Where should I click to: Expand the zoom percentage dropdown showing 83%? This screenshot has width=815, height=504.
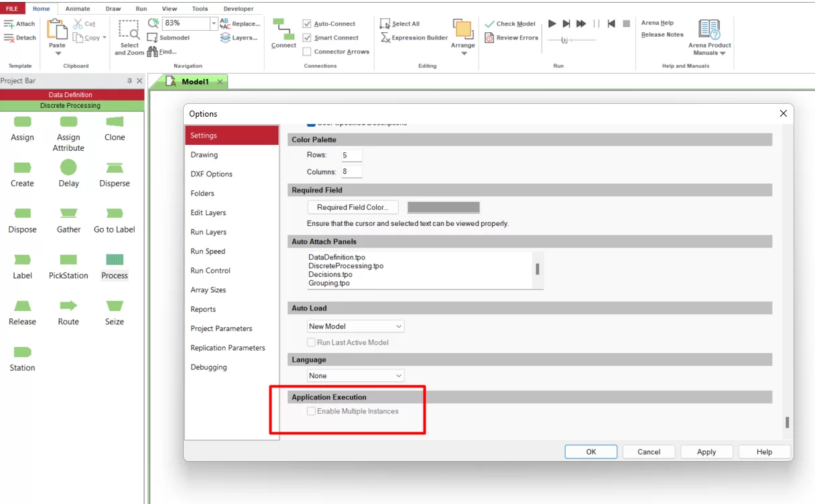(214, 23)
